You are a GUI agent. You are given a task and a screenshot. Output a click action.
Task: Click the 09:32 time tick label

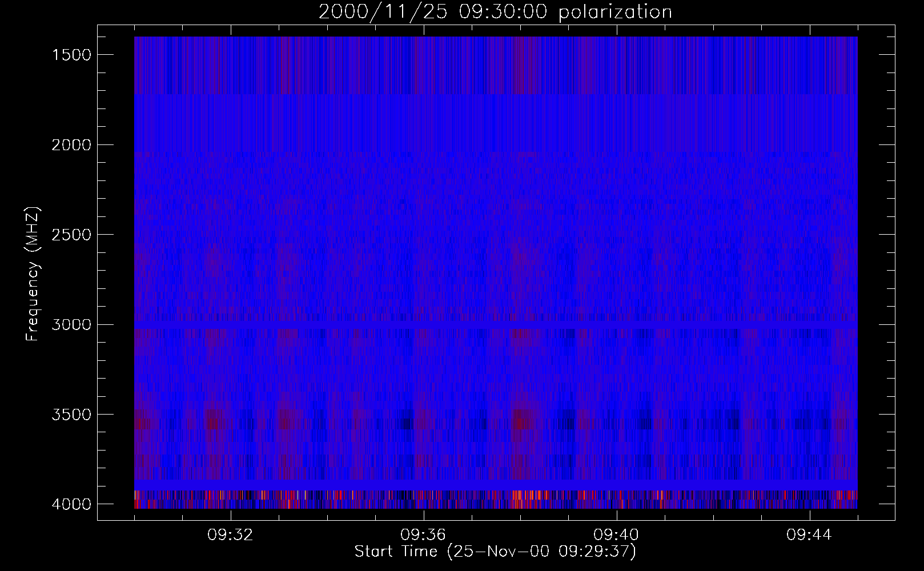pyautogui.click(x=230, y=535)
